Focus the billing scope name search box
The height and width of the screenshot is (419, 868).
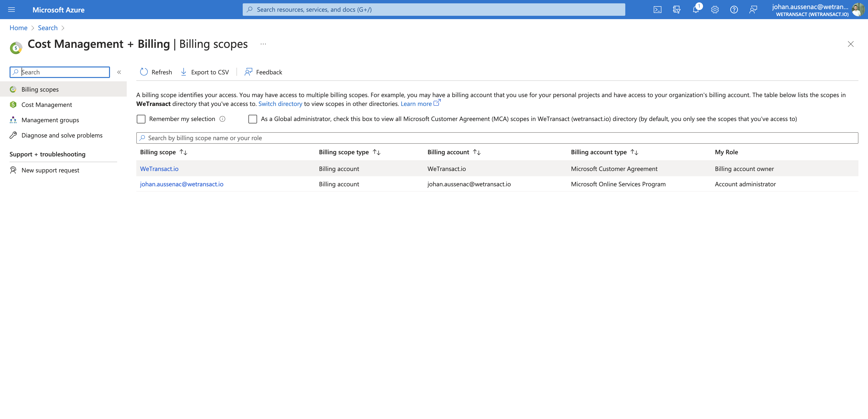[497, 138]
